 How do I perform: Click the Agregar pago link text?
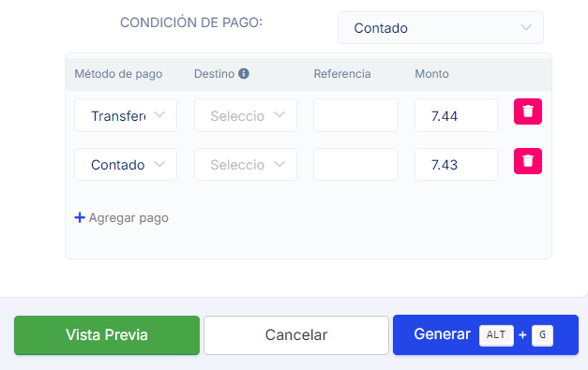tap(128, 218)
